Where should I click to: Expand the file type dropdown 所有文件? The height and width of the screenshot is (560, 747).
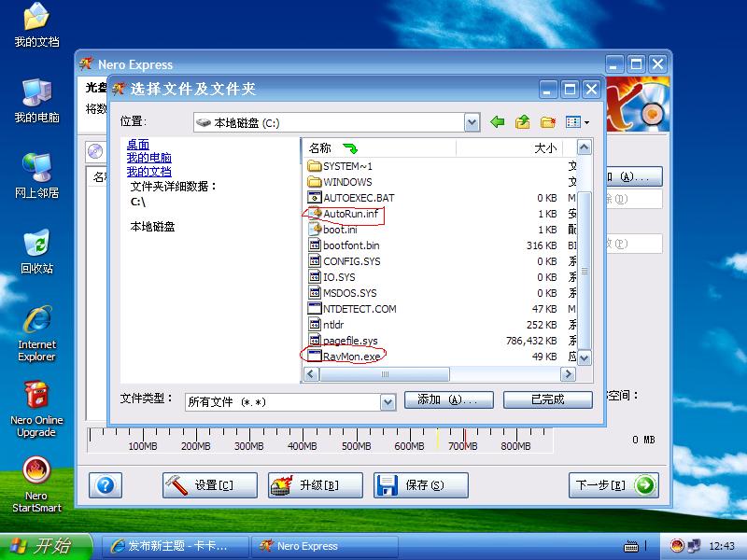[388, 402]
